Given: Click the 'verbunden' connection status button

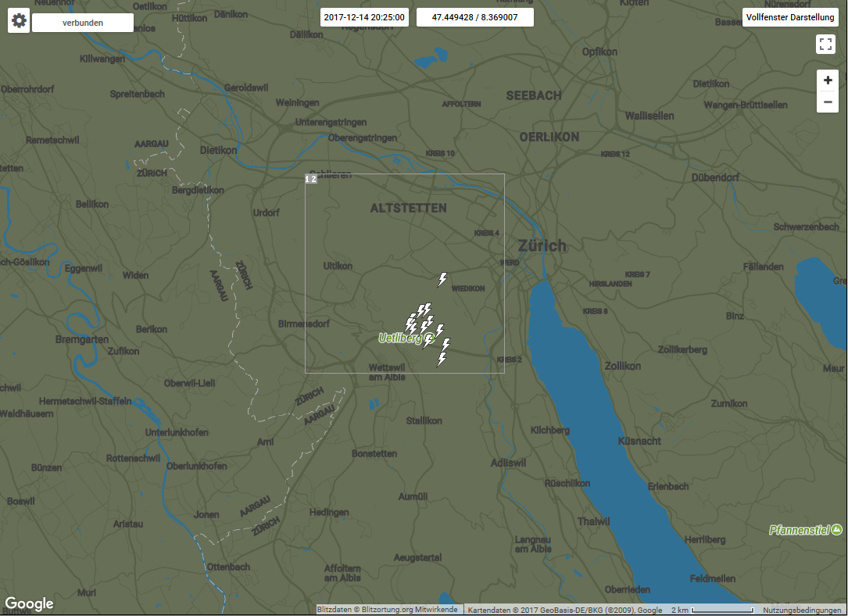Looking at the screenshot, I should point(83,23).
